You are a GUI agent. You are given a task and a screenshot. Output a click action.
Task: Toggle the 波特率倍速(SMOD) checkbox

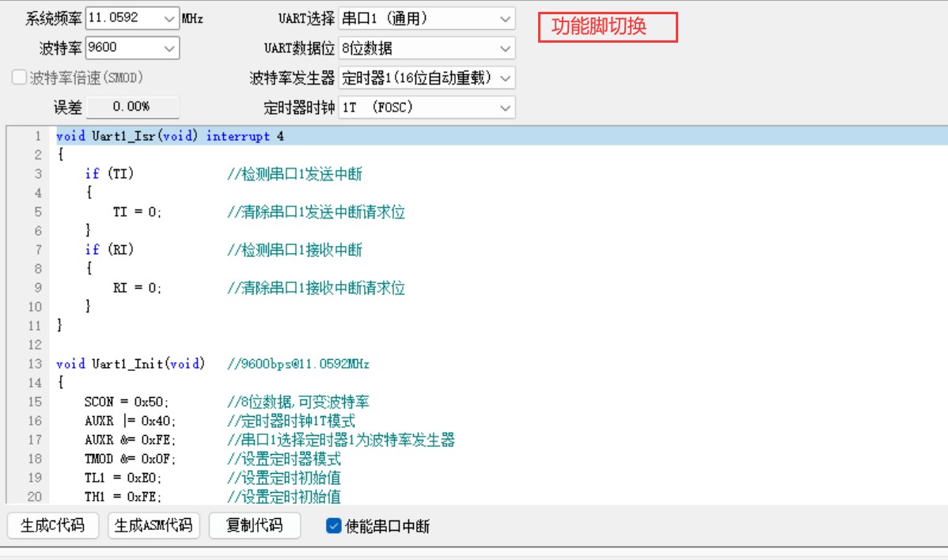19,78
